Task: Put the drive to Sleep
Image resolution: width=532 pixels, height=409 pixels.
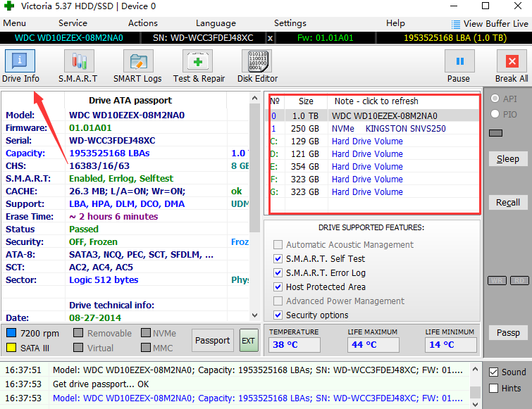Action: click(507, 159)
